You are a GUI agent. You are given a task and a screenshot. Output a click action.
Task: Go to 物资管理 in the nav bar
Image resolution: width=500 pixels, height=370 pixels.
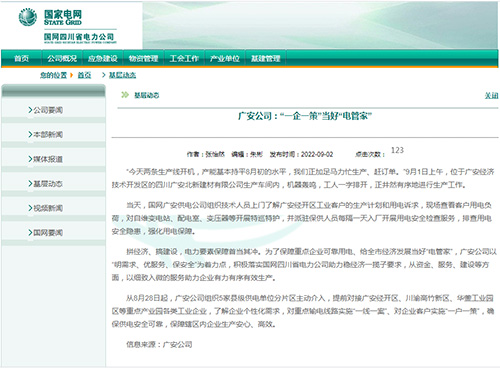click(143, 59)
